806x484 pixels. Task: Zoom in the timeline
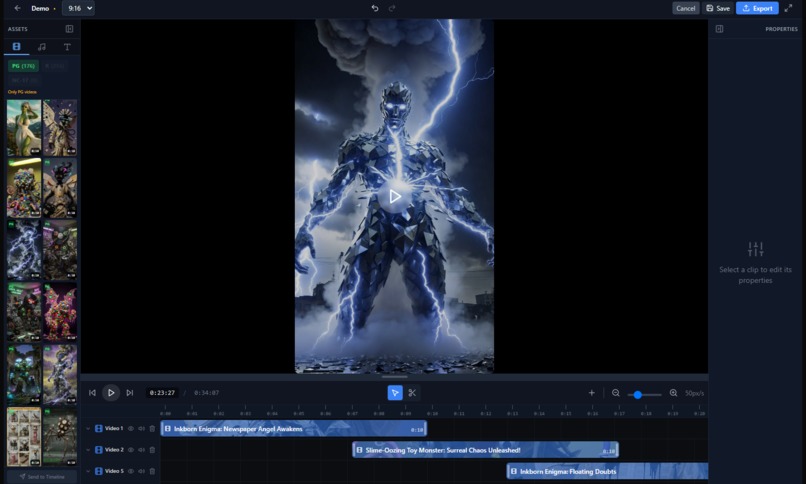click(x=673, y=393)
